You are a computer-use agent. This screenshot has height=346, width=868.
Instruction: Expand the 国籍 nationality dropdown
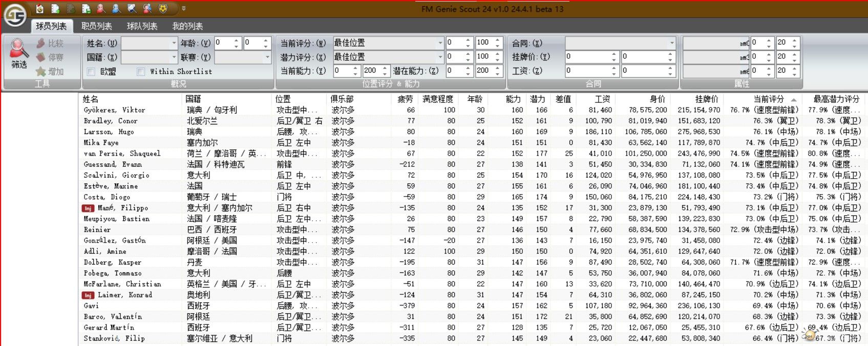pyautogui.click(x=174, y=57)
